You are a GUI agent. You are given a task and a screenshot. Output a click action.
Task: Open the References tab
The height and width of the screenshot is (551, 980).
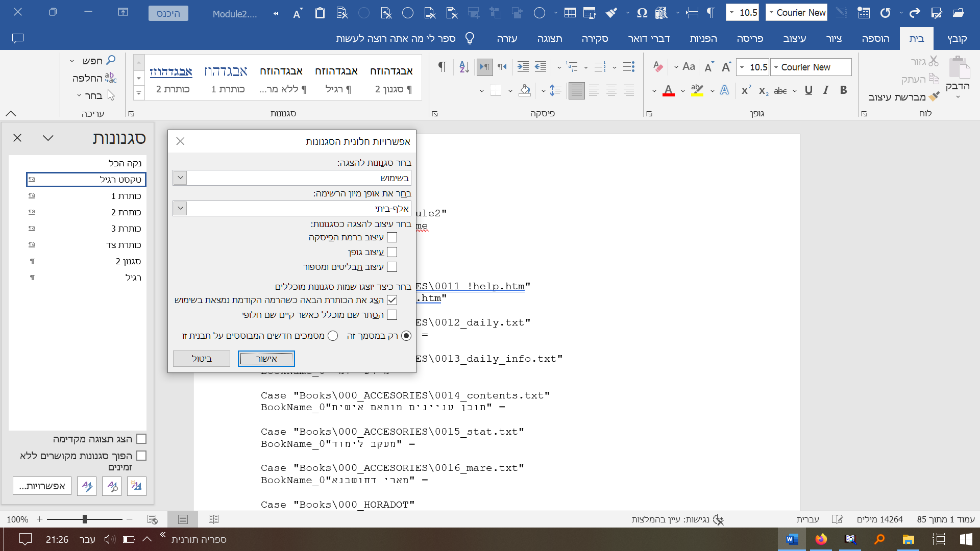703,38
